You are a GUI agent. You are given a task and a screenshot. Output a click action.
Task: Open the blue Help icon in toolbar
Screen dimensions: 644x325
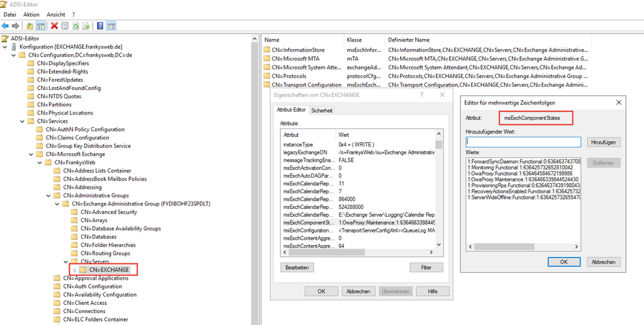(x=100, y=26)
